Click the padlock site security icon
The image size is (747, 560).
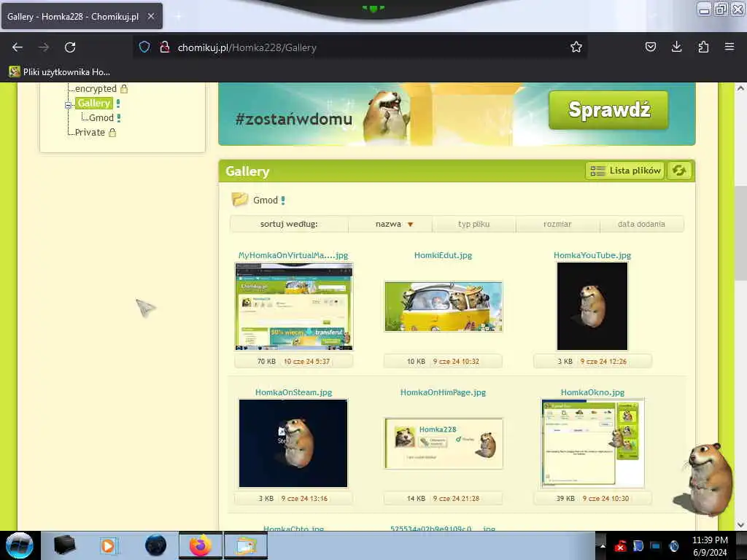coord(165,47)
